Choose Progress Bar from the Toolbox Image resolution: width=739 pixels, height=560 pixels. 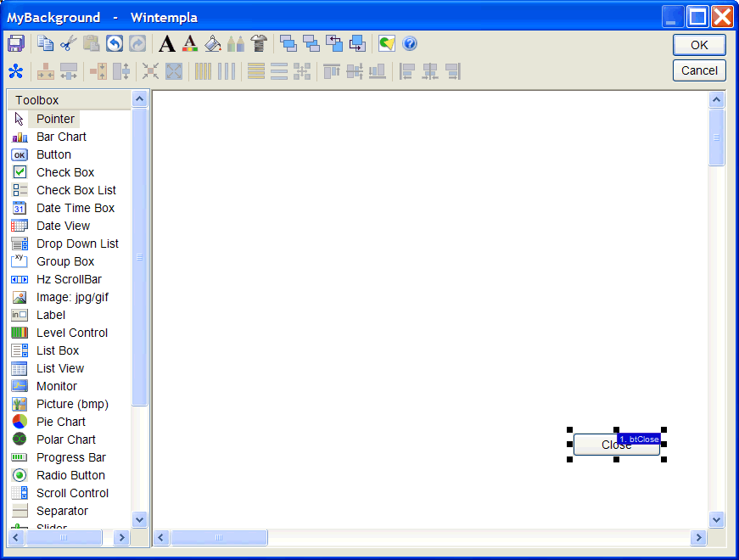71,457
